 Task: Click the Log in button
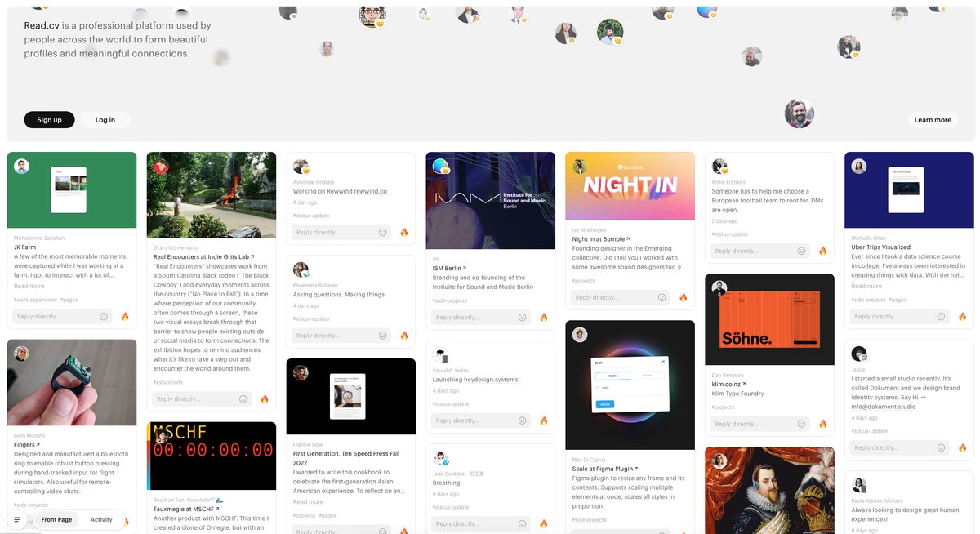point(105,120)
